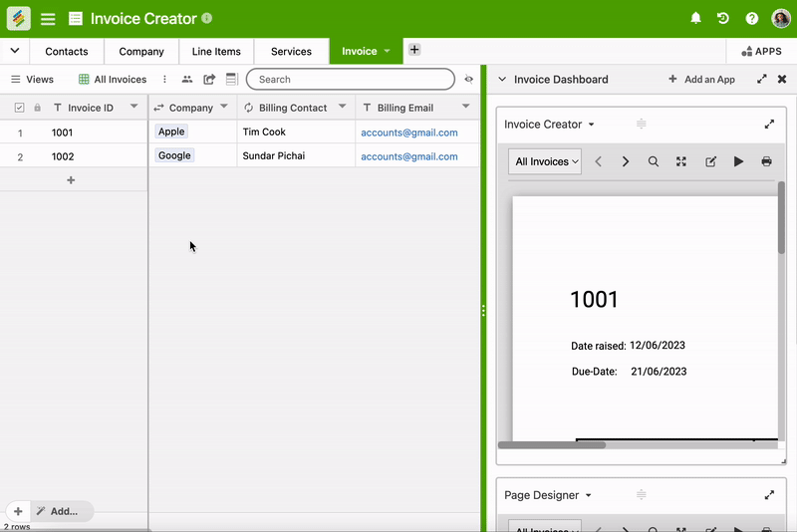Open the collaborators people icon
The height and width of the screenshot is (532, 797).
(187, 80)
